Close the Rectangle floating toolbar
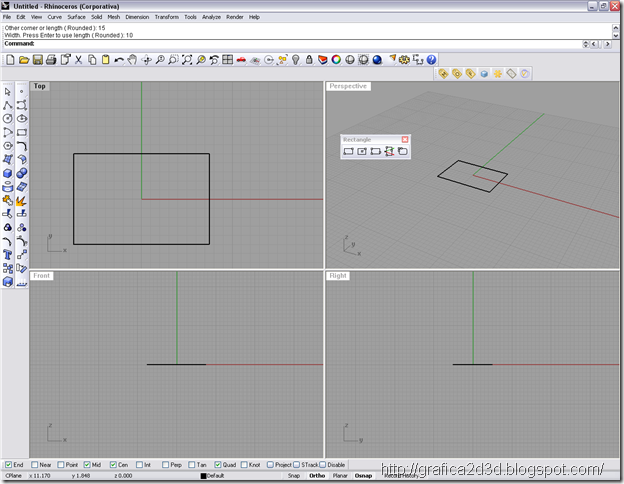 pyautogui.click(x=405, y=139)
